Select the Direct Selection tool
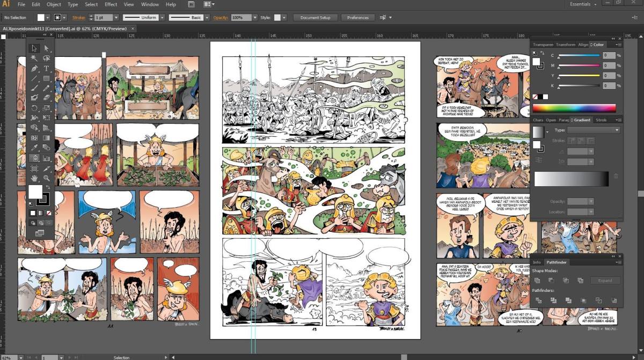 [47, 48]
